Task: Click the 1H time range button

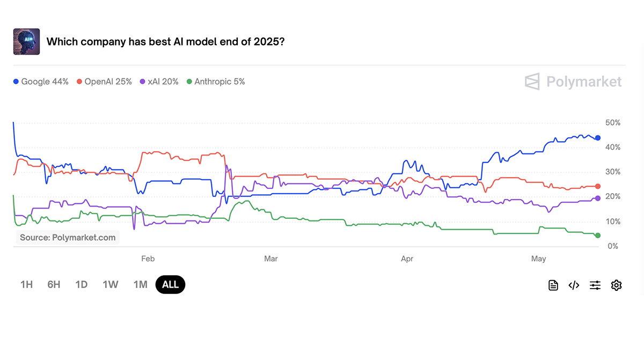Action: pyautogui.click(x=26, y=284)
